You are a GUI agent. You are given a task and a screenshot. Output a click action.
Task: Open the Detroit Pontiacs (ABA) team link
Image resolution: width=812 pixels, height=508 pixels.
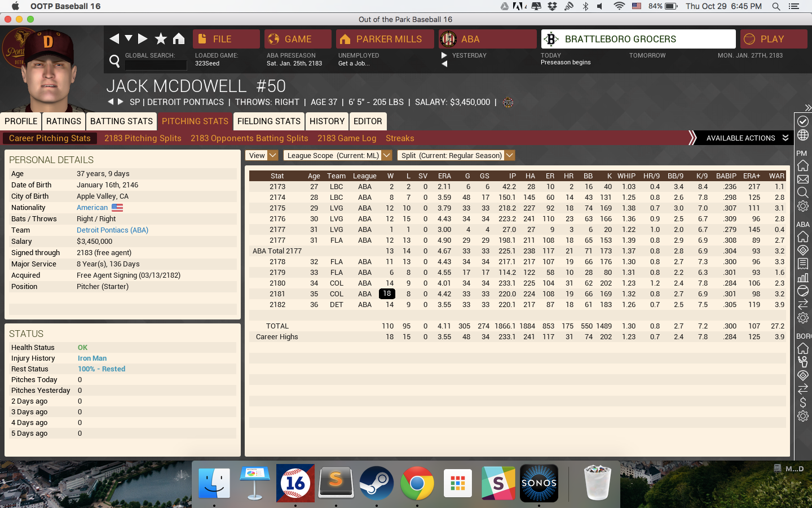(x=112, y=230)
